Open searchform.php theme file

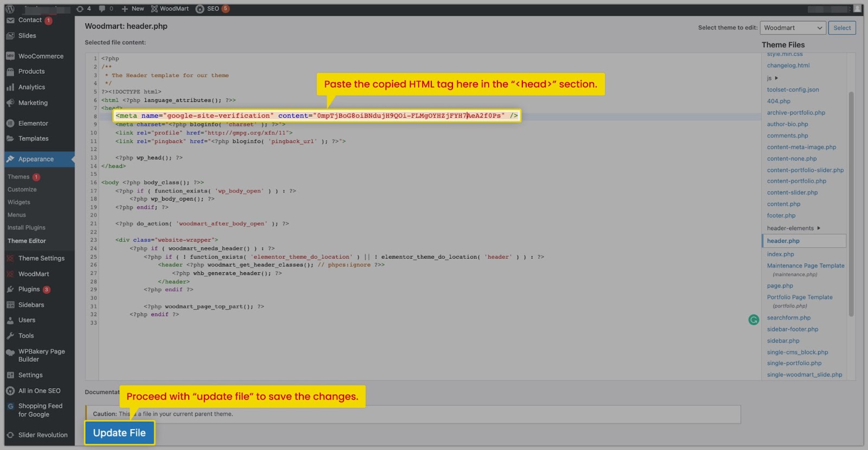point(789,318)
